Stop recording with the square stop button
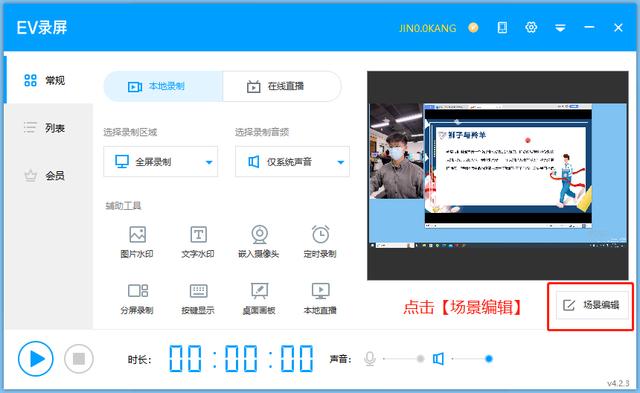 (x=79, y=359)
